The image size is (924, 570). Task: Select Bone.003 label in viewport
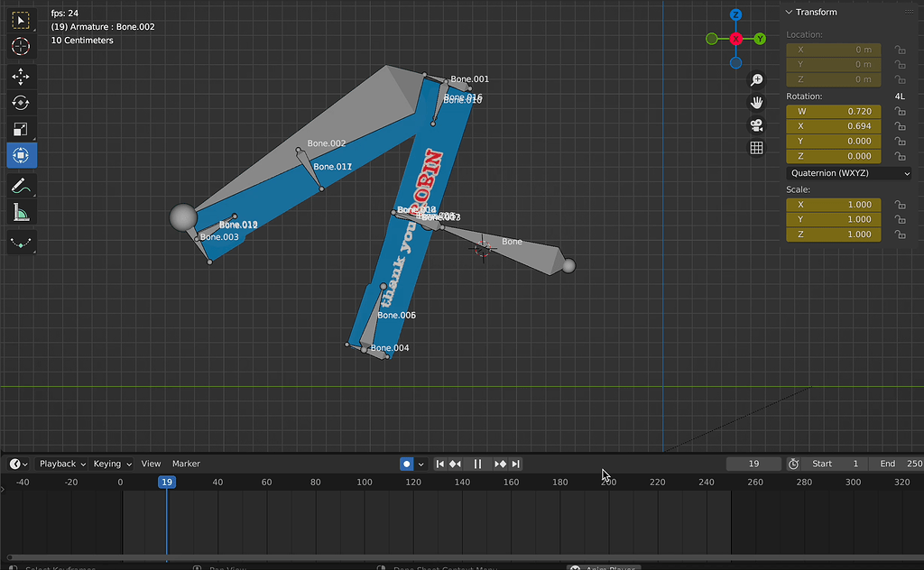pos(219,237)
